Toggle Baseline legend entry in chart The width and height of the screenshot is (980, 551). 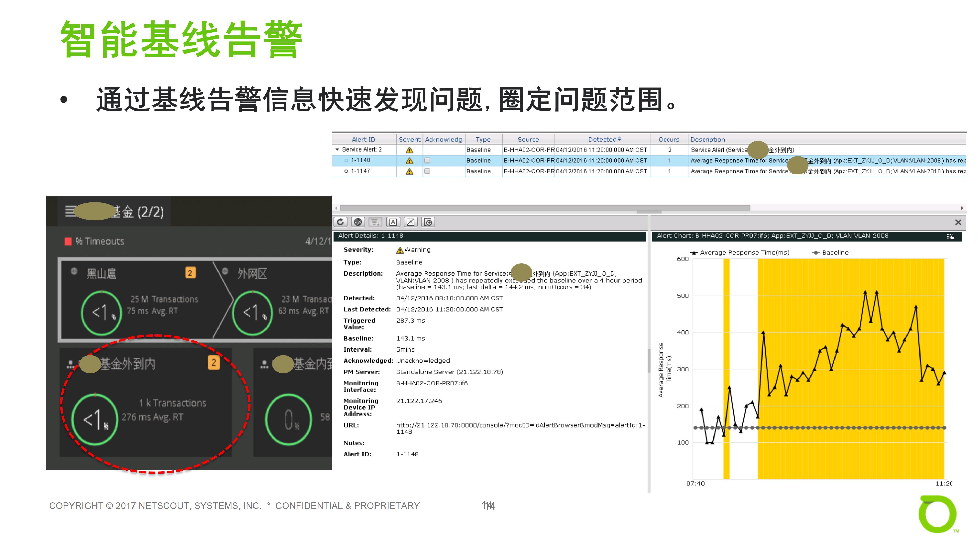tap(830, 253)
